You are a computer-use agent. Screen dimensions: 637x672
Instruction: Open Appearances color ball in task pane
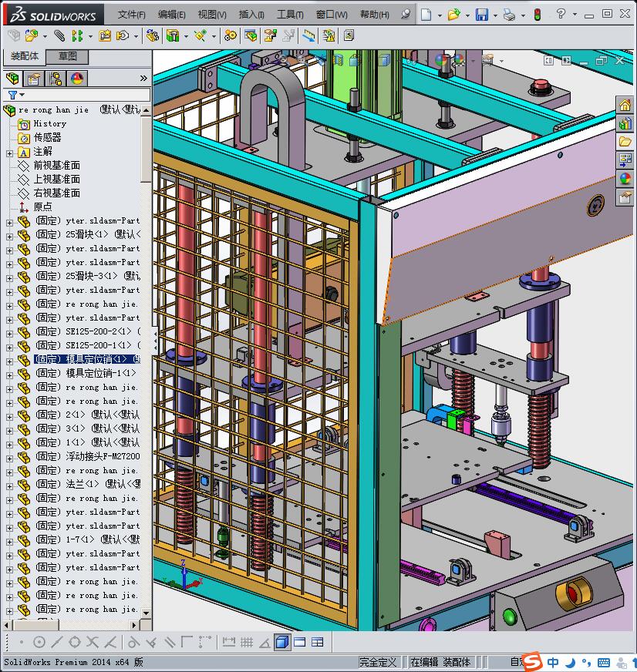(x=625, y=179)
